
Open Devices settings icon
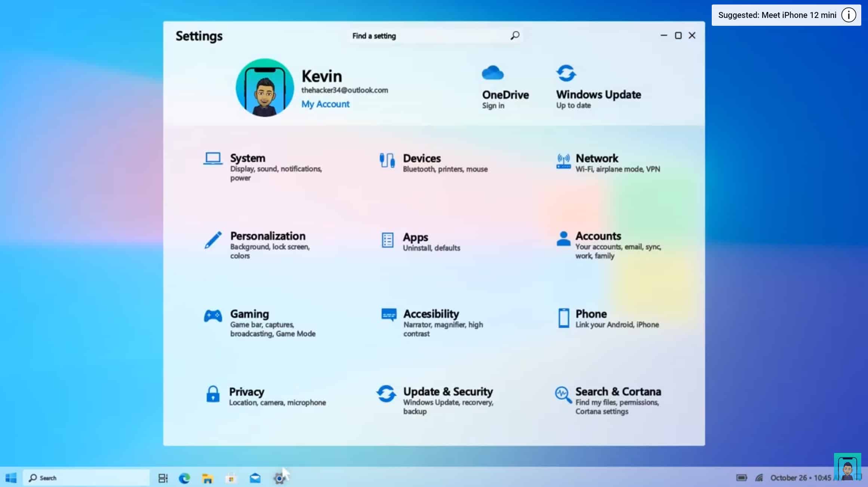click(x=387, y=160)
